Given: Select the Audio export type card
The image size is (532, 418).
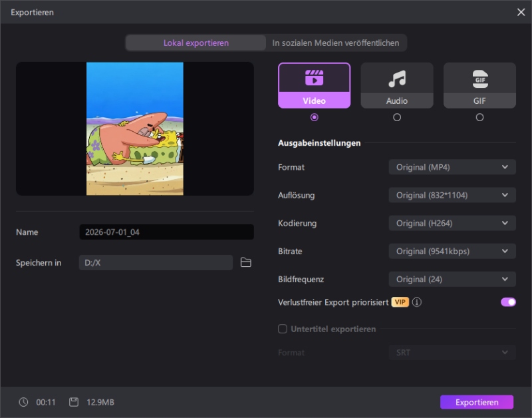Looking at the screenshot, I should (397, 86).
